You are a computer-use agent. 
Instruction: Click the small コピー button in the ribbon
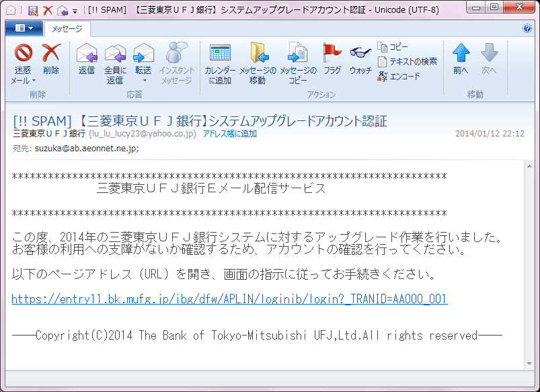(393, 46)
